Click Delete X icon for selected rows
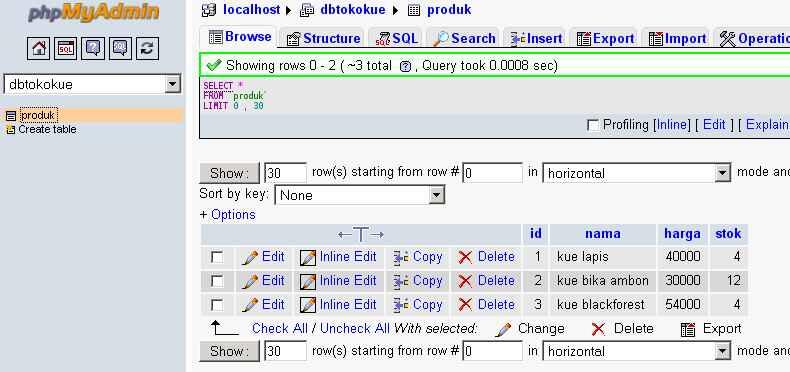The height and width of the screenshot is (372, 790). coord(598,330)
